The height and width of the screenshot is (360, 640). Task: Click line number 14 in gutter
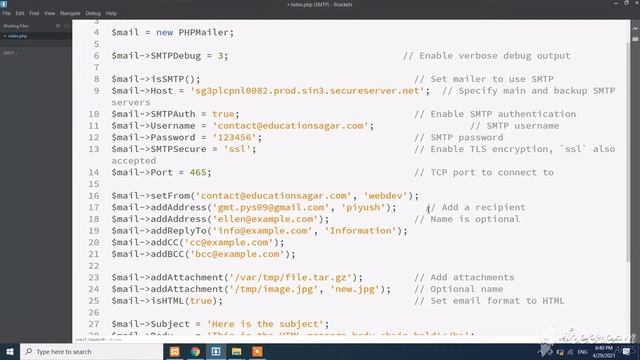94,172
